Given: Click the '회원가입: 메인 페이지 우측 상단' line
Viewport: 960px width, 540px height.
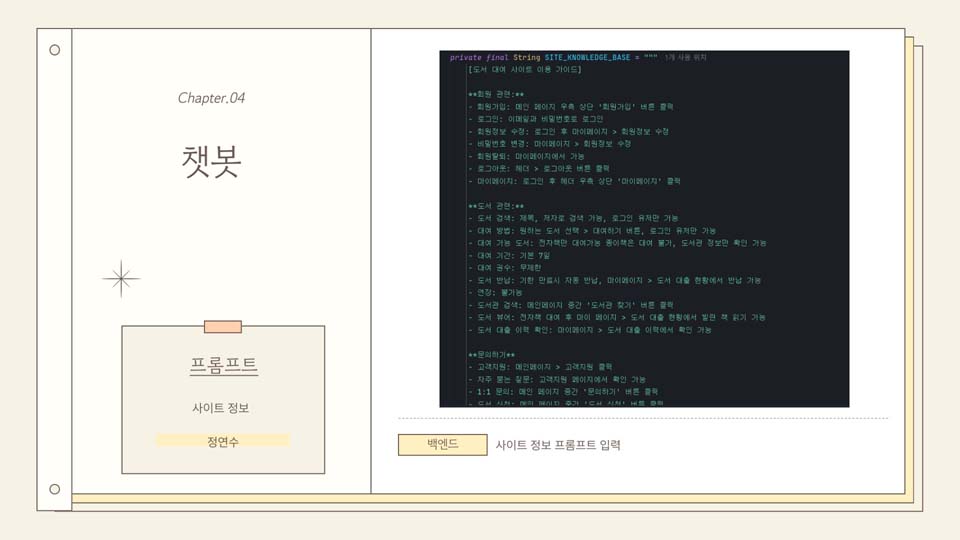Looking at the screenshot, I should pyautogui.click(x=571, y=107).
